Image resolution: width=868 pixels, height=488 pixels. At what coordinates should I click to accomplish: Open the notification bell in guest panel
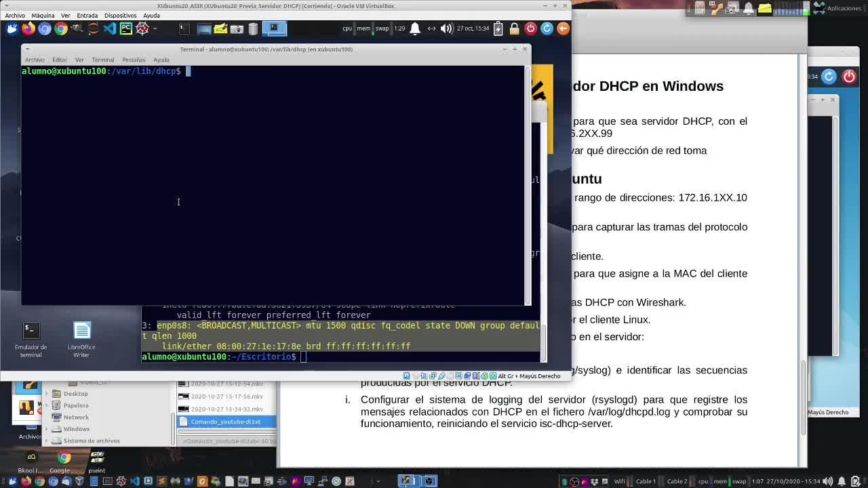pos(415,28)
